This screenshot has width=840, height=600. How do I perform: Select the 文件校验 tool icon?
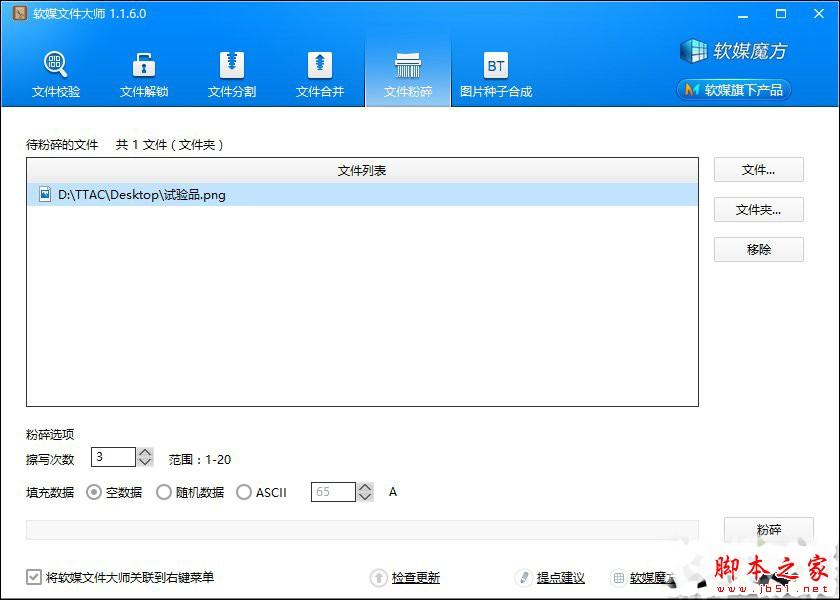[x=55, y=60]
